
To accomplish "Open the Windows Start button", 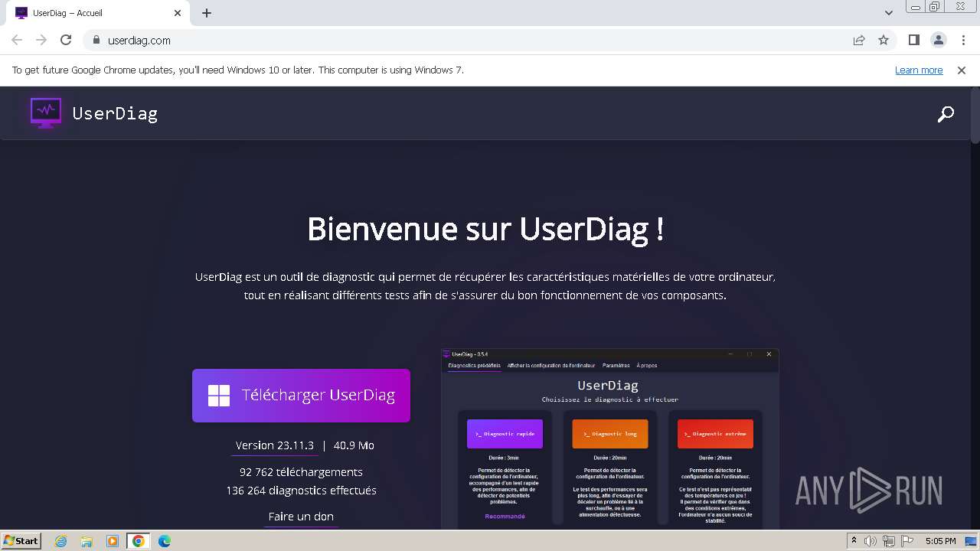I will click(x=21, y=540).
